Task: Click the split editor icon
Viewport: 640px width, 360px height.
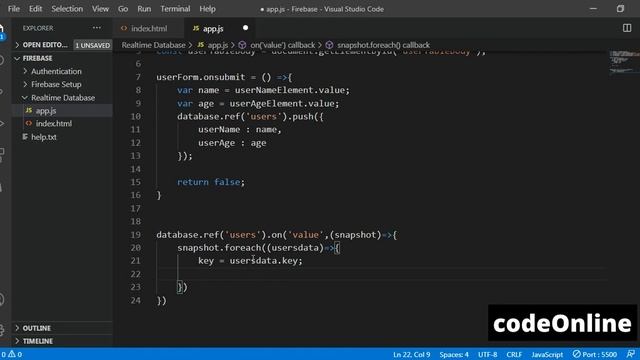Action: point(627,28)
